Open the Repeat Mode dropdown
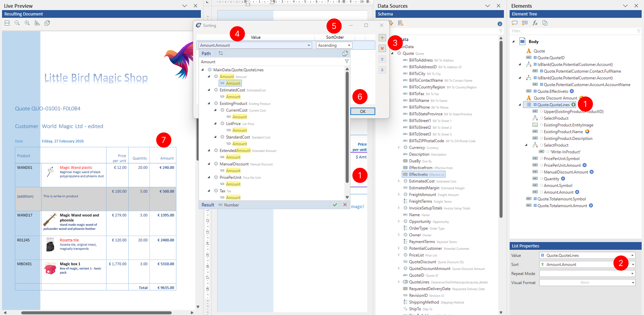 click(632, 274)
